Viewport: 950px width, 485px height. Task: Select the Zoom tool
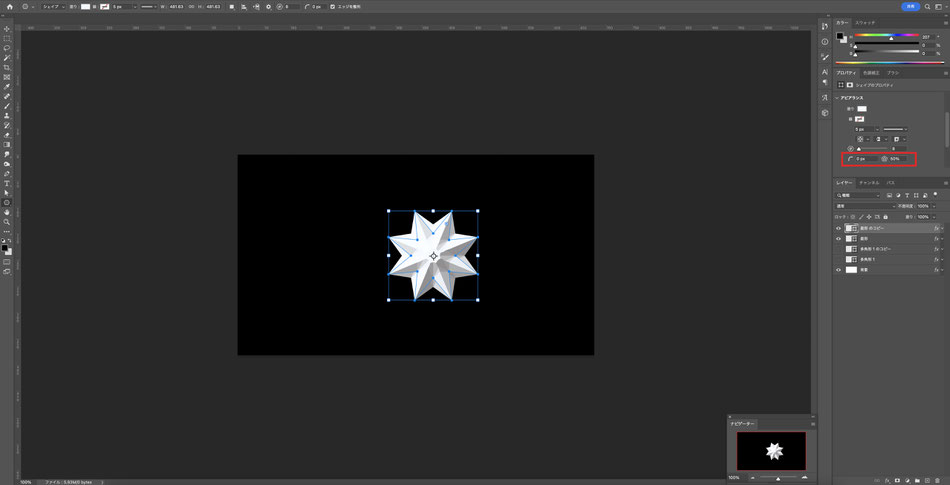(7, 222)
